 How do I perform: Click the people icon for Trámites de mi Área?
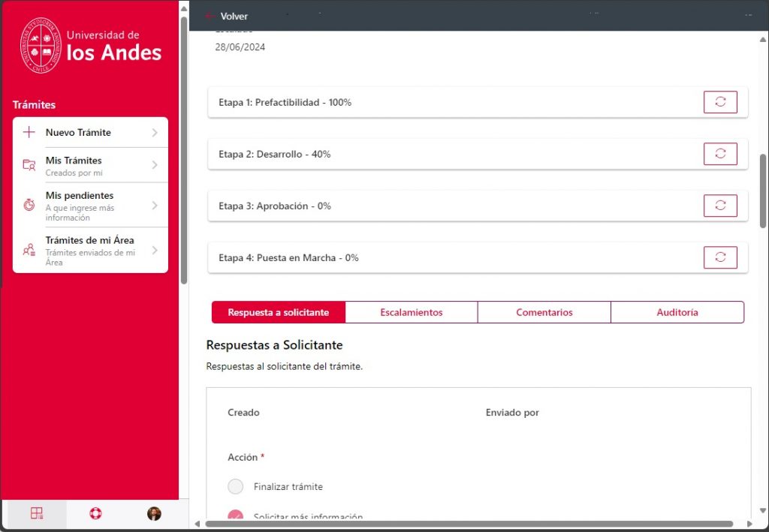[29, 250]
